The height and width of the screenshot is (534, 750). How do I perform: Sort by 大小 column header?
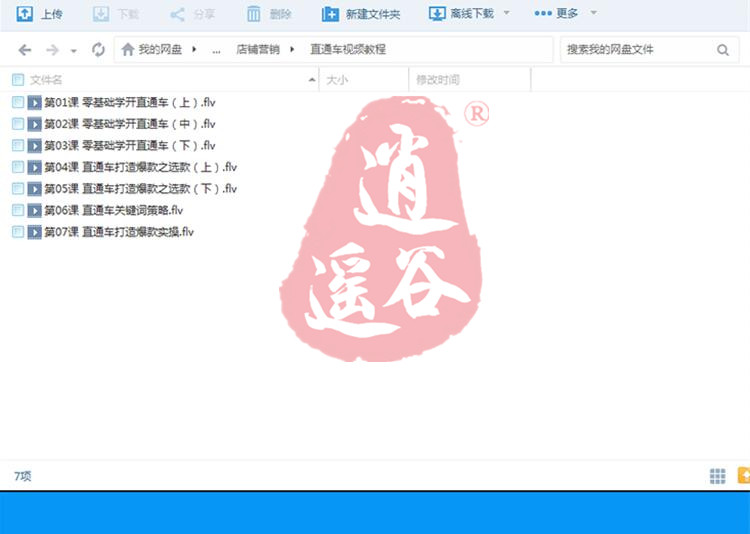click(337, 80)
